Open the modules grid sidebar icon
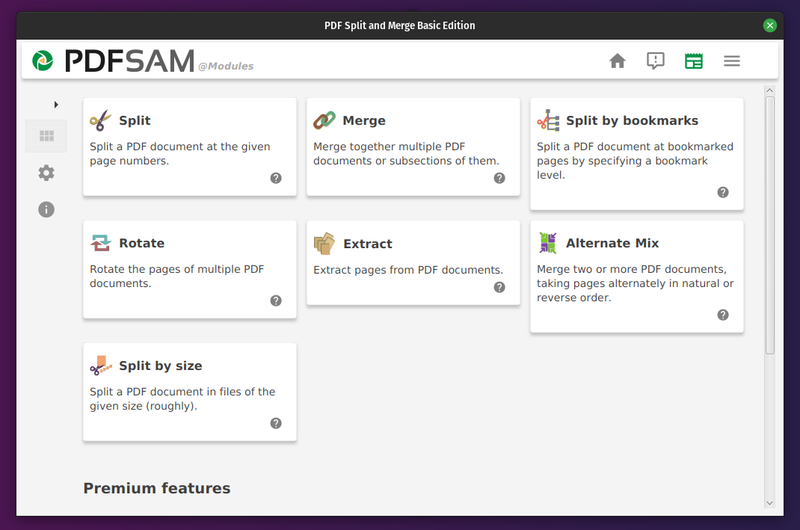Image resolution: width=800 pixels, height=530 pixels. pyautogui.click(x=46, y=136)
